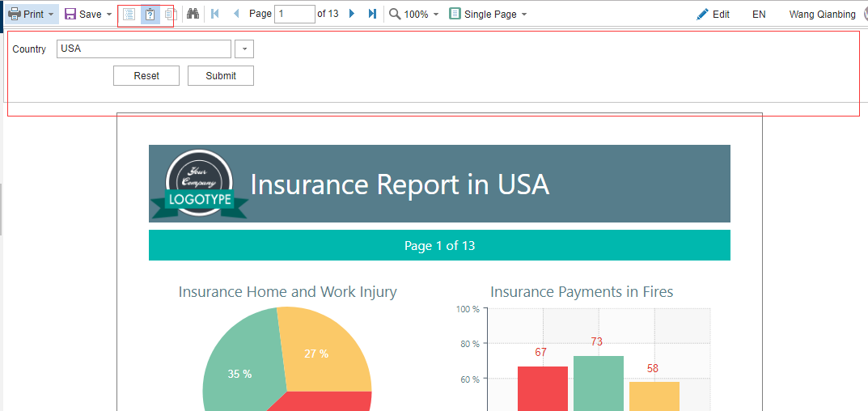Open the Single Page view dropdown
This screenshot has height=411, width=868.
tap(524, 15)
